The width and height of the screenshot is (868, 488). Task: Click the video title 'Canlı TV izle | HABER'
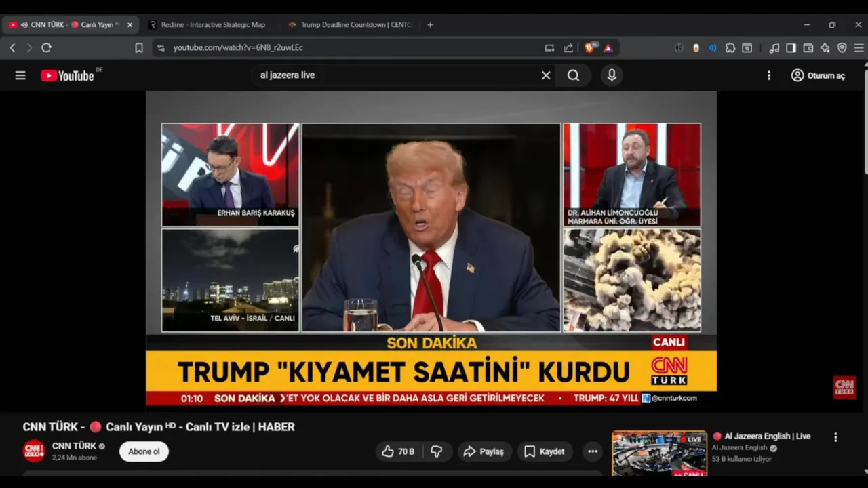[240, 427]
